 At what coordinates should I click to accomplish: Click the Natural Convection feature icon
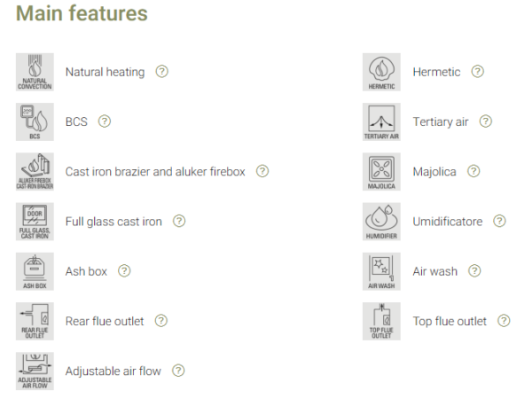coord(35,72)
